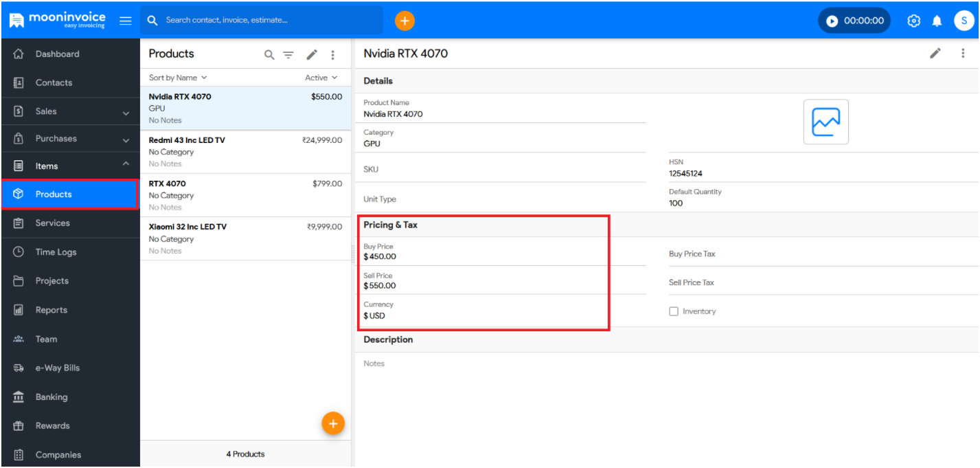Viewport: 980px width, 468px height.
Task: Open the notifications bell
Action: (x=937, y=21)
